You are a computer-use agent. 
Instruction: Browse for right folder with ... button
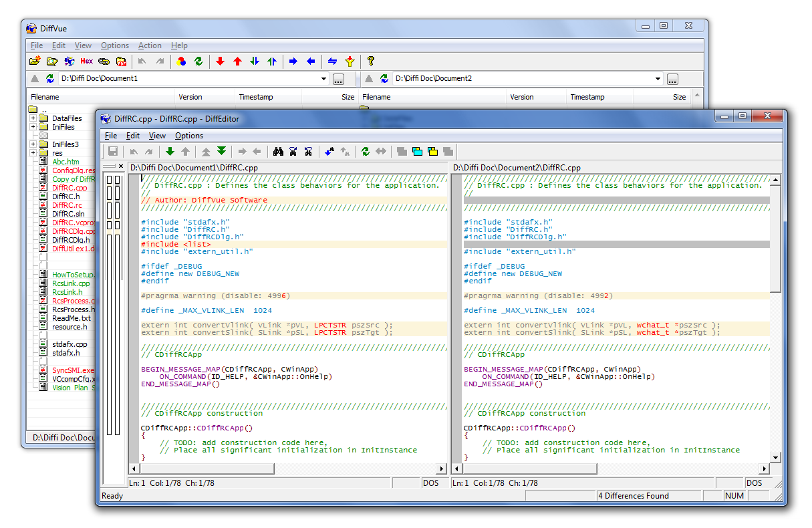(672, 80)
